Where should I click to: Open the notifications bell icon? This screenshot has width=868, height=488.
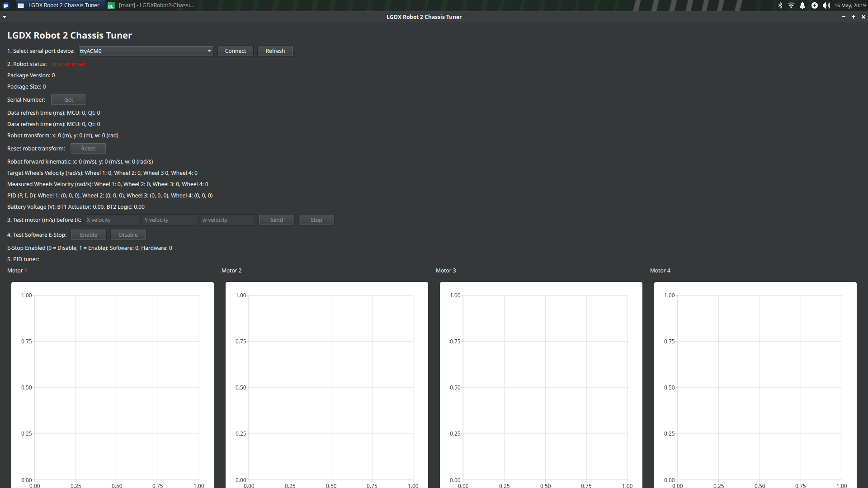pyautogui.click(x=802, y=5)
